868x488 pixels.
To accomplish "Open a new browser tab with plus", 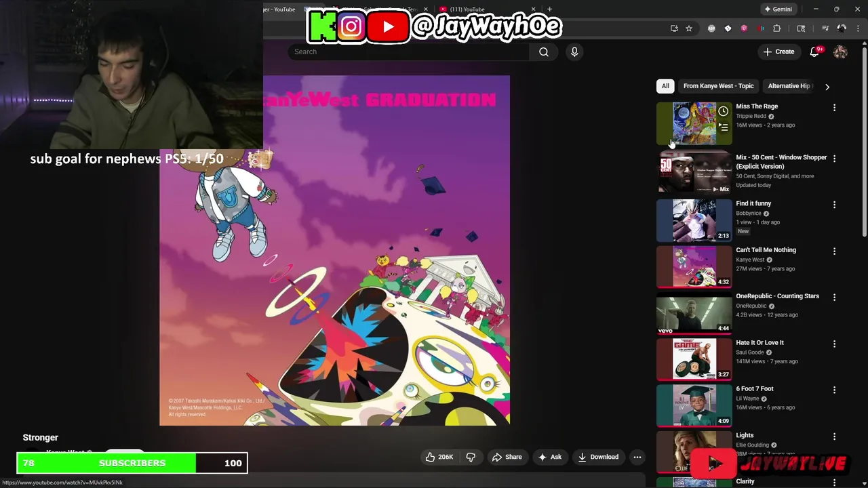I will pyautogui.click(x=549, y=9).
